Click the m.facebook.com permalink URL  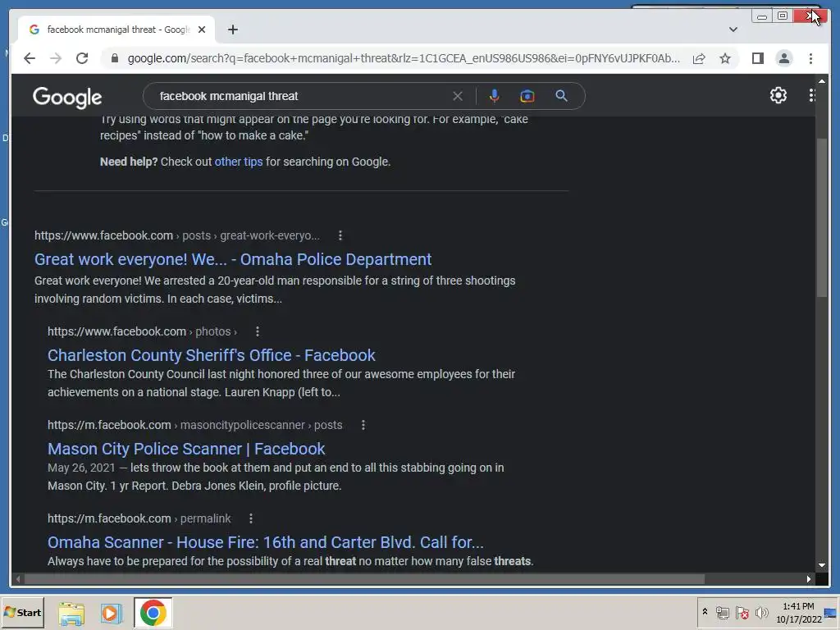pyautogui.click(x=139, y=518)
